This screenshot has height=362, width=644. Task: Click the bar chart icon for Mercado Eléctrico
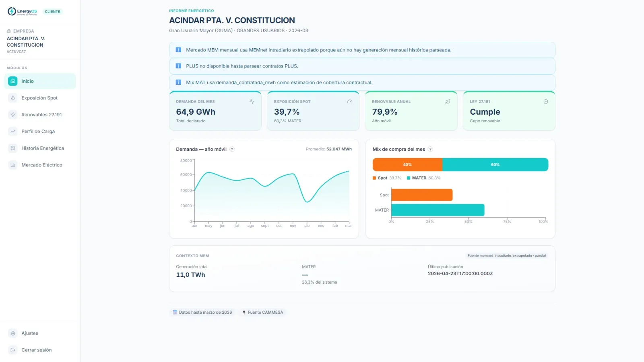[13, 165]
